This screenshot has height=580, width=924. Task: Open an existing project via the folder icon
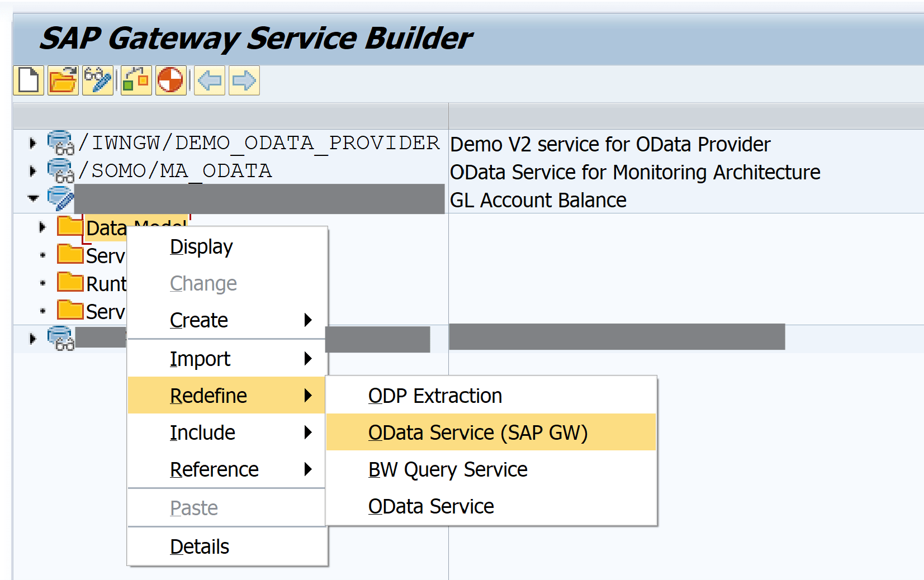pos(63,80)
